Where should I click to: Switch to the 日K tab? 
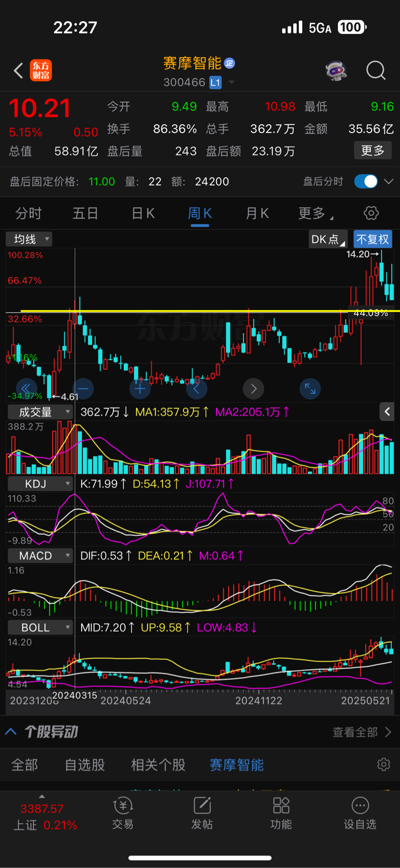tap(143, 213)
